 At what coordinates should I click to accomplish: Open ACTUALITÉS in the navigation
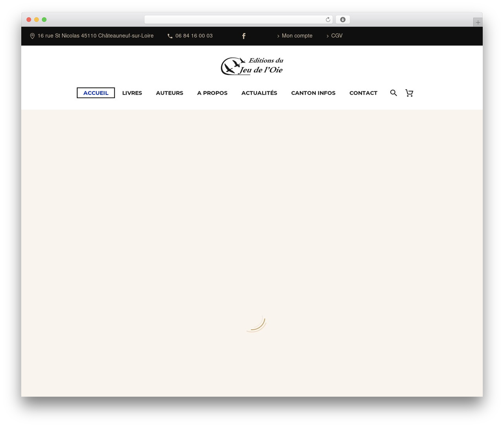tap(259, 93)
